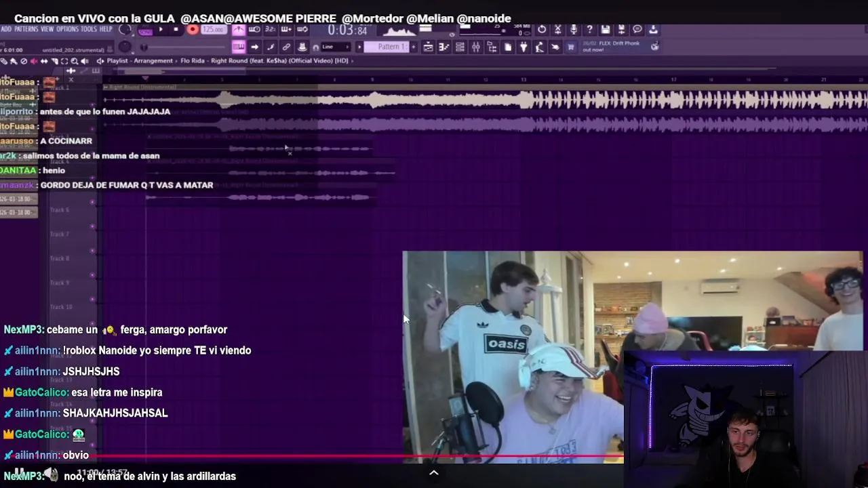868x488 pixels.
Task: Toggle the step editing mode icon
Action: click(x=270, y=47)
